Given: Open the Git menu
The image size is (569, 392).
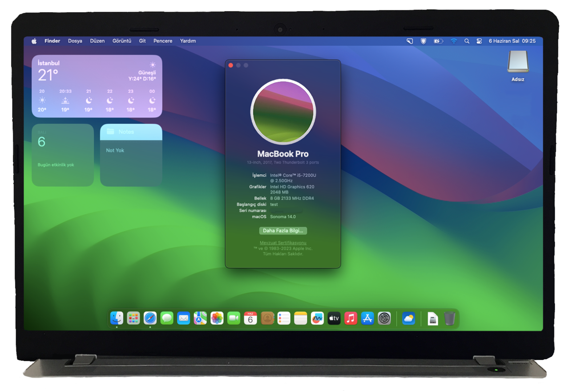Looking at the screenshot, I should coord(142,41).
